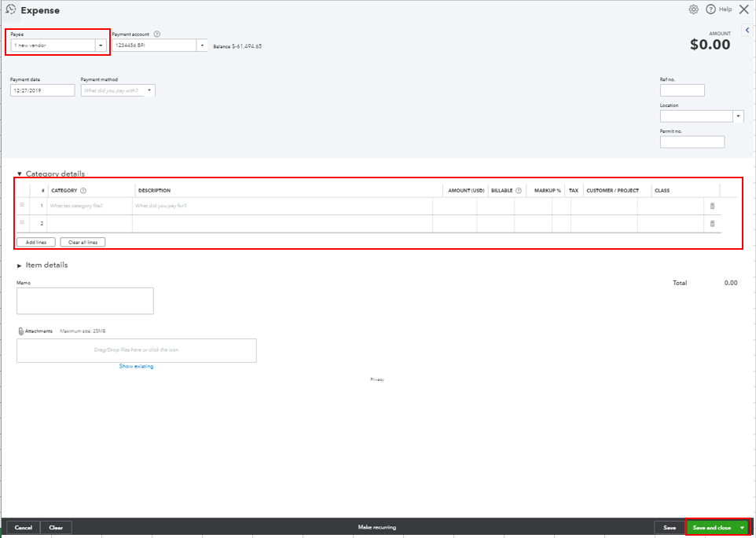Open the settings gear icon

coord(693,9)
